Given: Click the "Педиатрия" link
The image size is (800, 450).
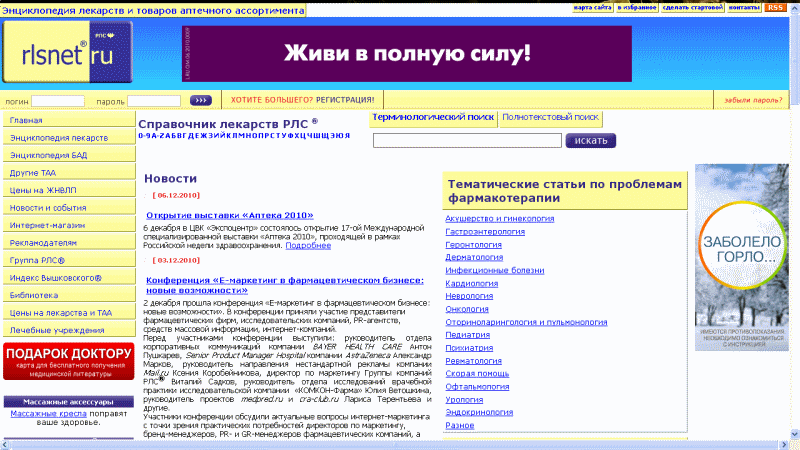Looking at the screenshot, I should (x=467, y=335).
